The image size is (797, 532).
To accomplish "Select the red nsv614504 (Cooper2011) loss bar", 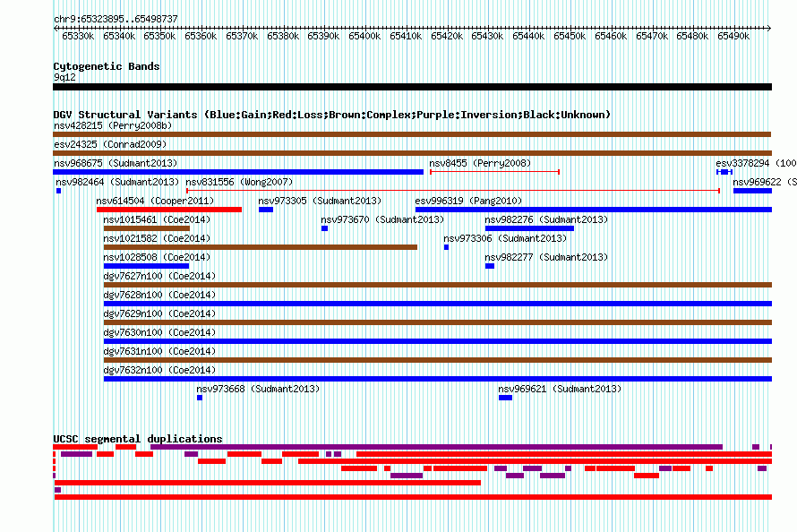I will (169, 210).
